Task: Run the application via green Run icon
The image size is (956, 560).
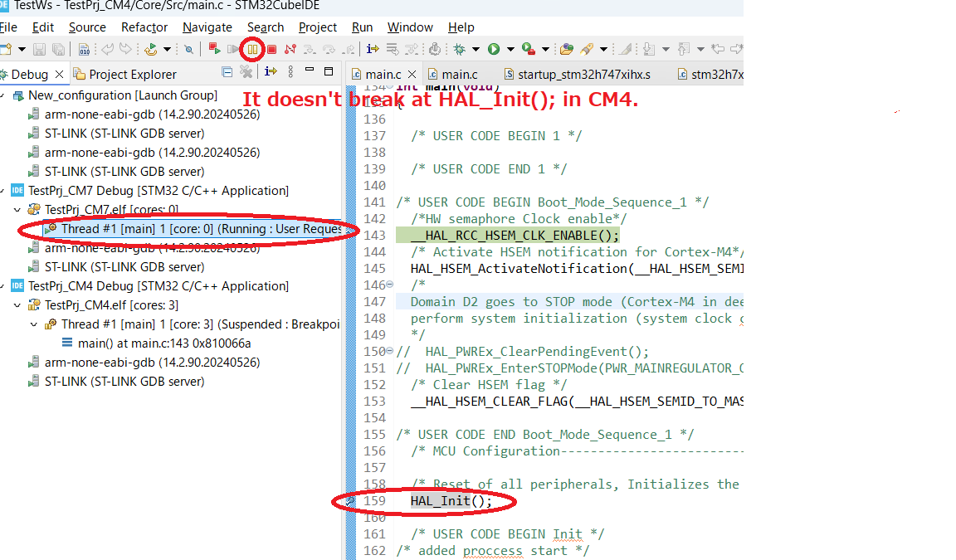Action: tap(495, 49)
